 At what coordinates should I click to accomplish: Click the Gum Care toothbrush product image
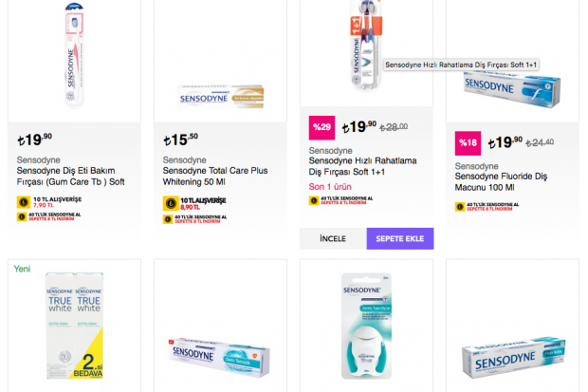coord(73,55)
